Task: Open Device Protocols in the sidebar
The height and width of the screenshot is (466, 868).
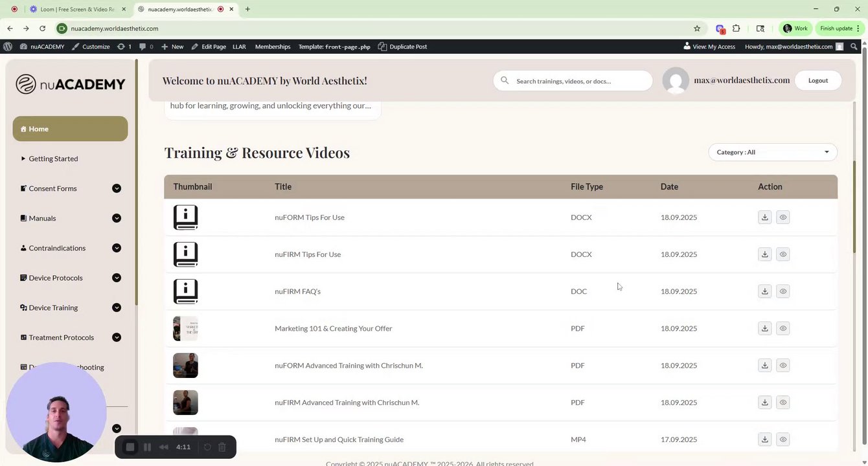Action: pyautogui.click(x=56, y=278)
